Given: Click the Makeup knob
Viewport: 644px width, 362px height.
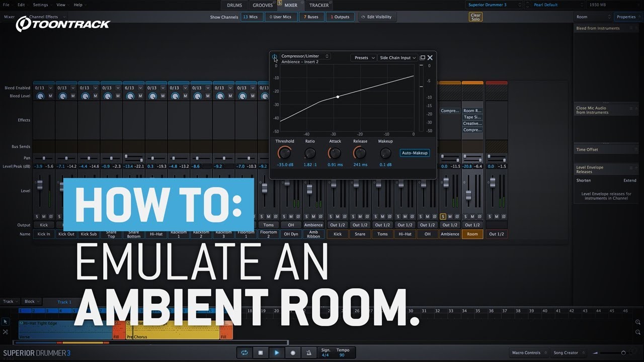Looking at the screenshot, I should pyautogui.click(x=385, y=153).
